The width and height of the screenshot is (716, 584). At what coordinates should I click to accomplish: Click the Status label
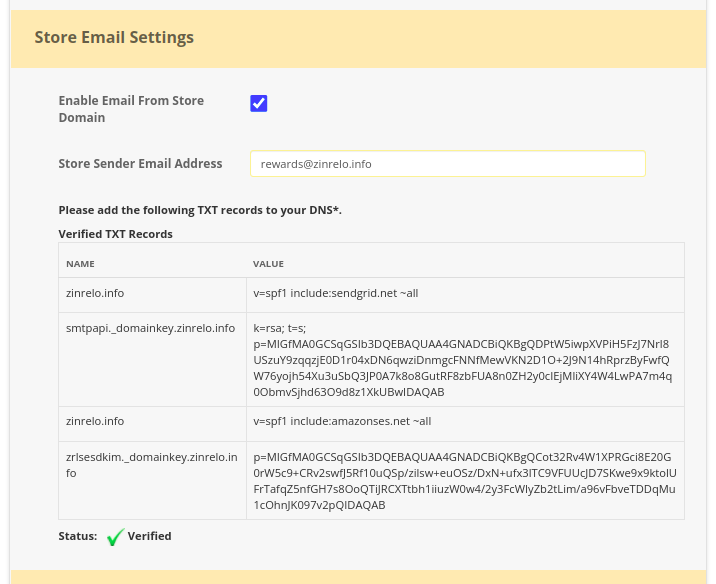78,536
